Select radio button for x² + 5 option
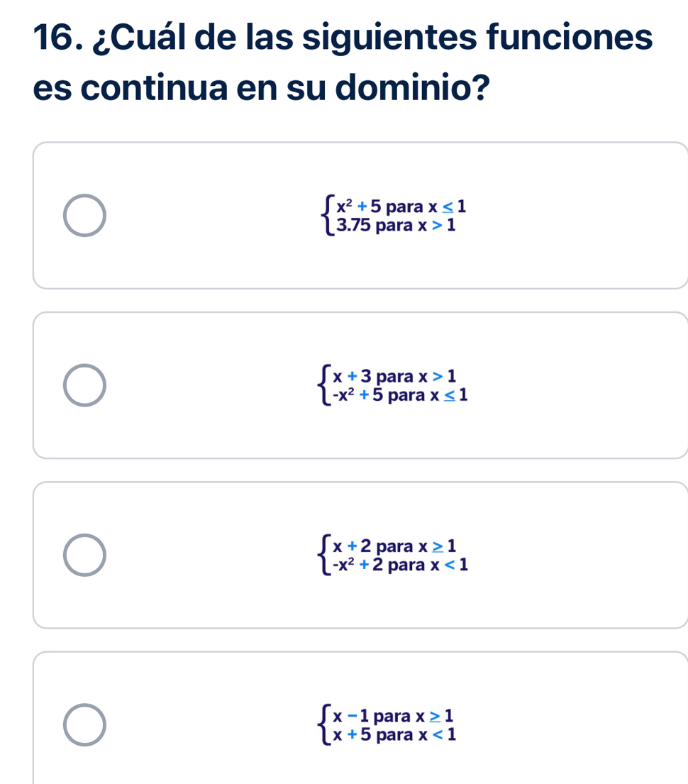The height and width of the screenshot is (784, 688). 84,216
